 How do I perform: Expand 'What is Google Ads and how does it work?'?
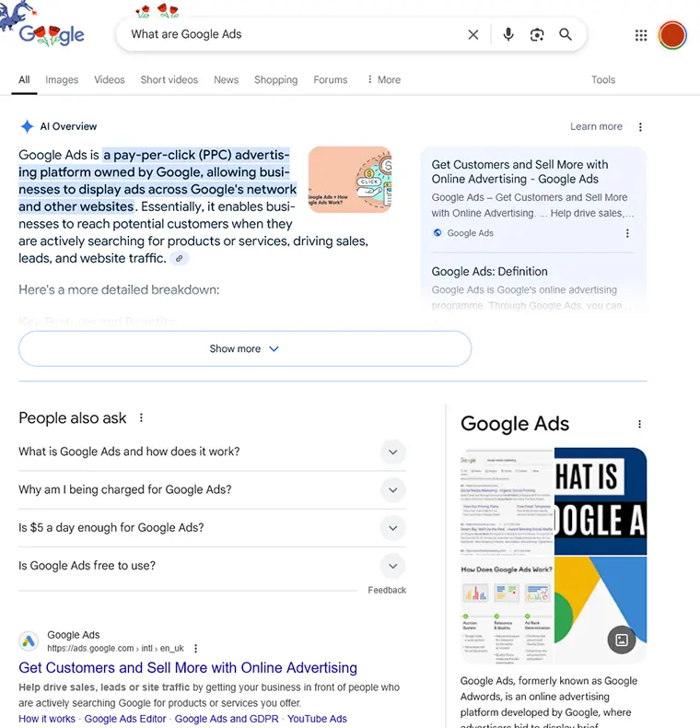tap(212, 452)
